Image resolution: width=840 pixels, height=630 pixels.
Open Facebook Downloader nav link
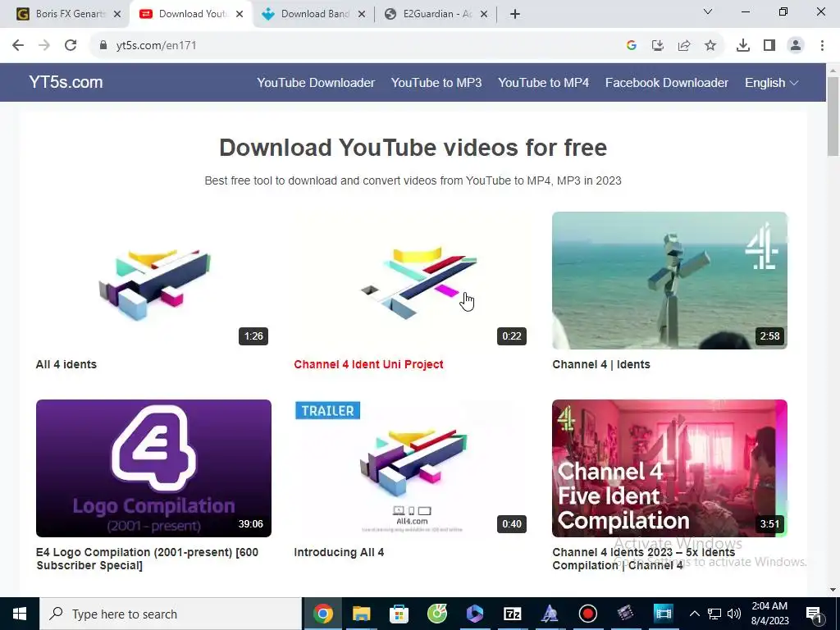(x=667, y=83)
